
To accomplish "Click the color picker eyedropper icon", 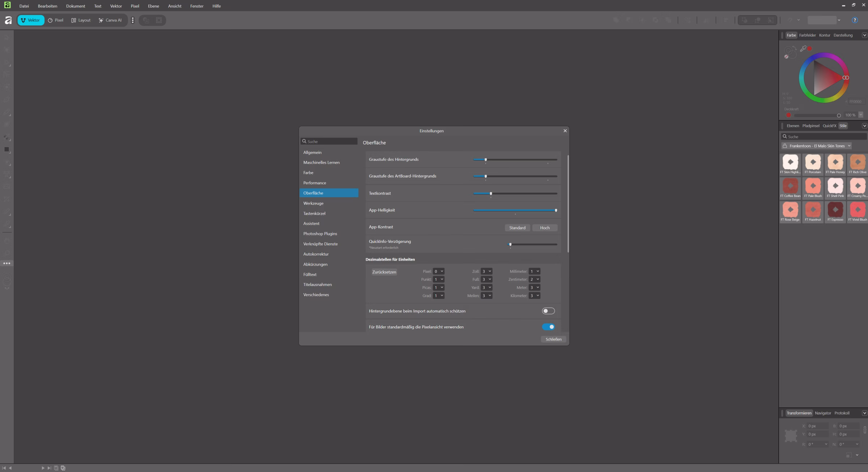I will (x=803, y=48).
